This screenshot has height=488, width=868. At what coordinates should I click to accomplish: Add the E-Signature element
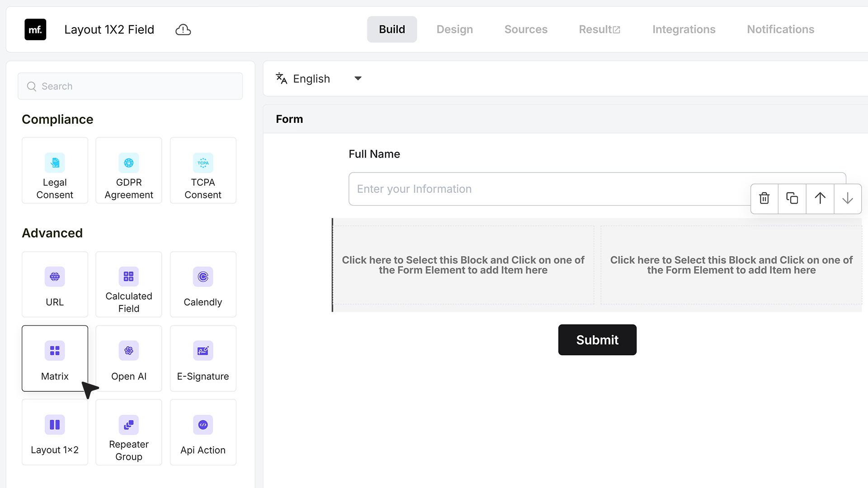point(203,358)
